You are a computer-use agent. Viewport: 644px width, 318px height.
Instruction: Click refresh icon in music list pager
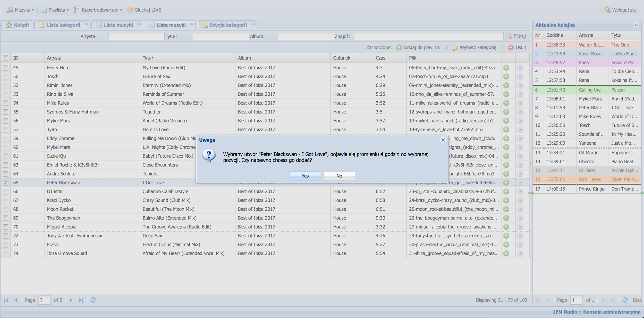pyautogui.click(x=93, y=300)
